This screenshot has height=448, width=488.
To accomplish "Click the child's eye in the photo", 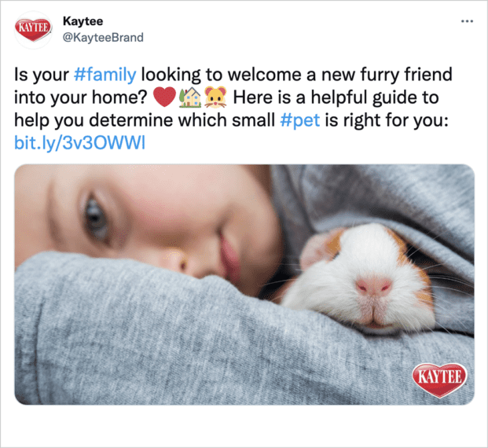I will tap(96, 216).
